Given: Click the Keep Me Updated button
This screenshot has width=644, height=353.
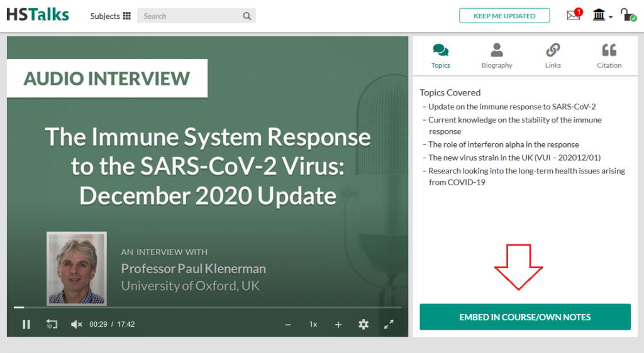Looking at the screenshot, I should click(x=504, y=16).
